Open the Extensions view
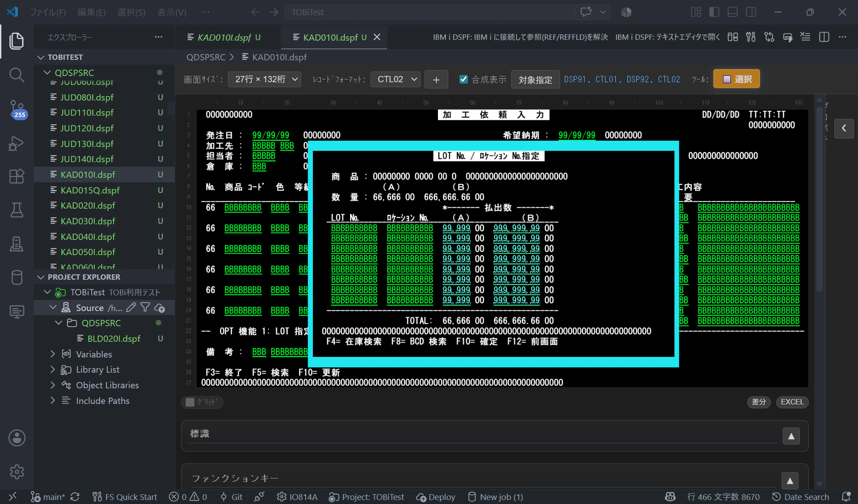 (x=17, y=176)
